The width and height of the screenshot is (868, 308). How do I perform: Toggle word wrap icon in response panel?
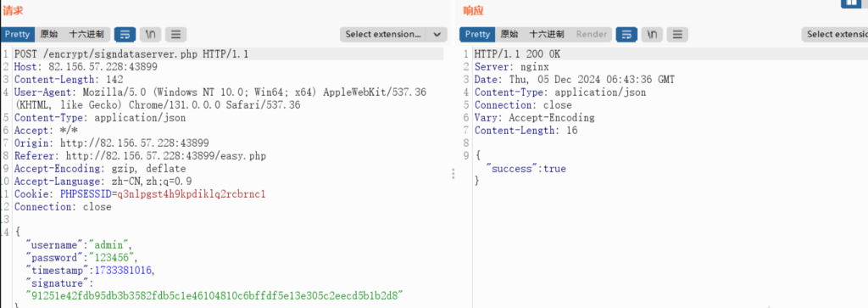626,34
